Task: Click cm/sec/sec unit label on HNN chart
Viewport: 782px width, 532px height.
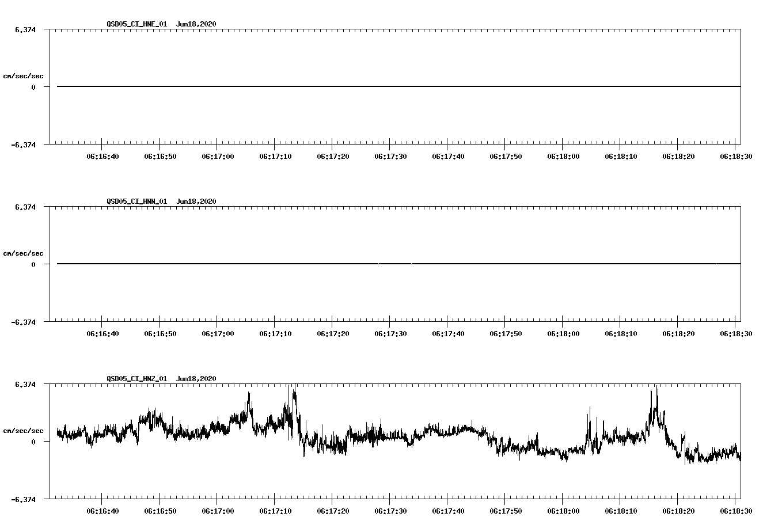Action: 23,253
